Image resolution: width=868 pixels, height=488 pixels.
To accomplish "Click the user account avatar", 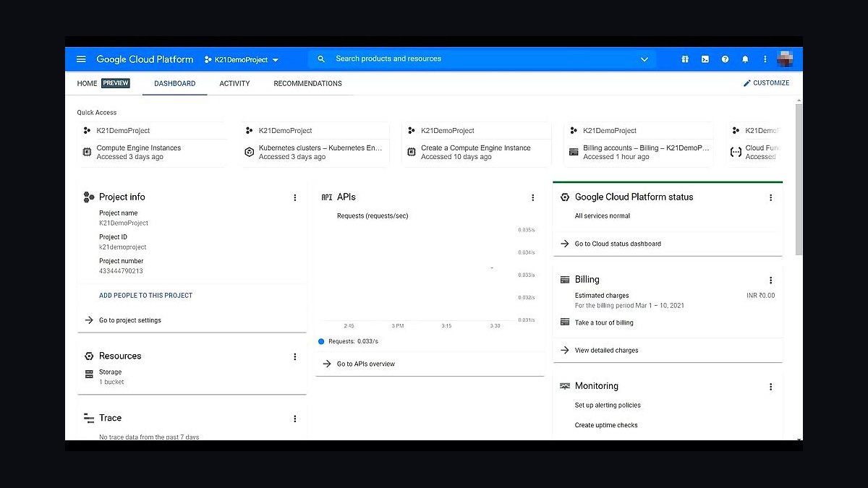I will tap(785, 59).
